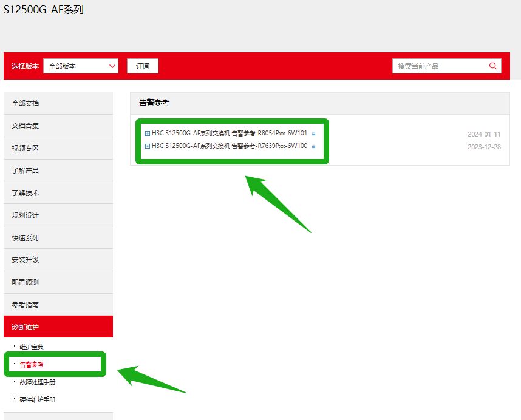Open 告警参考-R8054Pxx-6W101 document link

(x=230, y=134)
